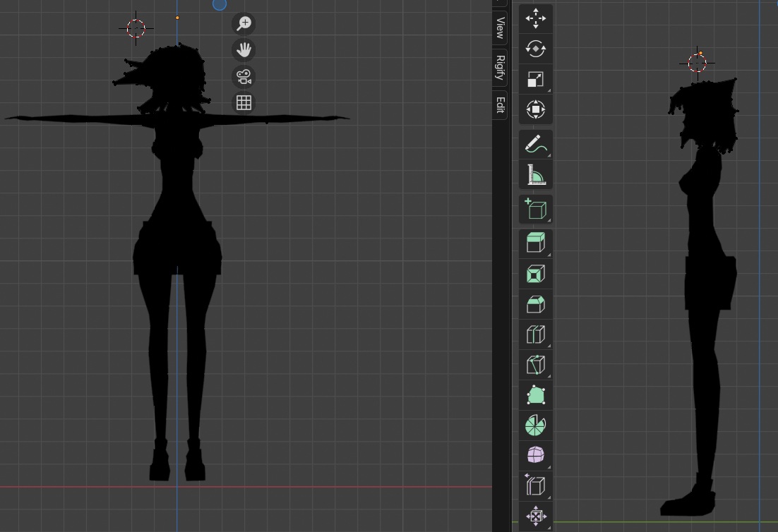
Task: Open the Edit sidebar tab
Action: coord(500,104)
